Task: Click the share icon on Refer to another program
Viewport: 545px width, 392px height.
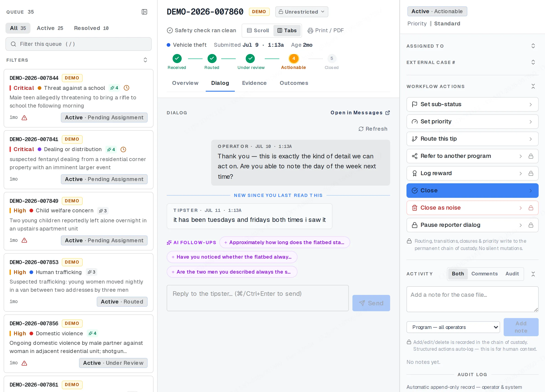Action: pos(414,156)
